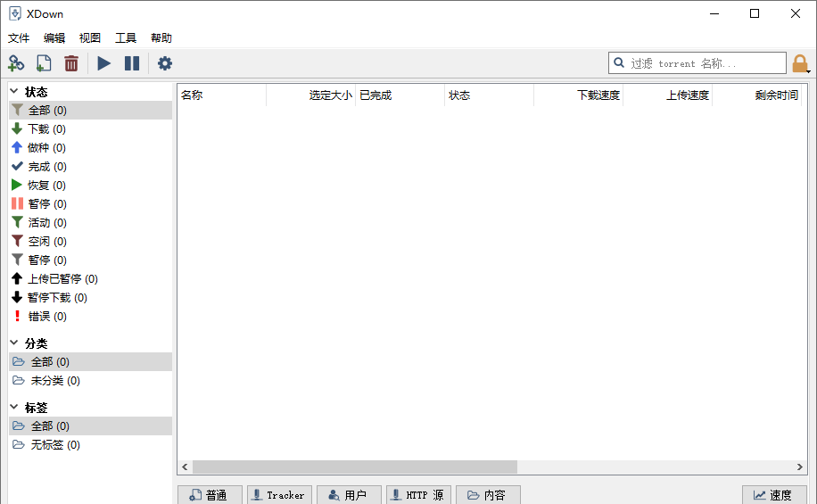Select the 下载 (0) status filter

91,128
